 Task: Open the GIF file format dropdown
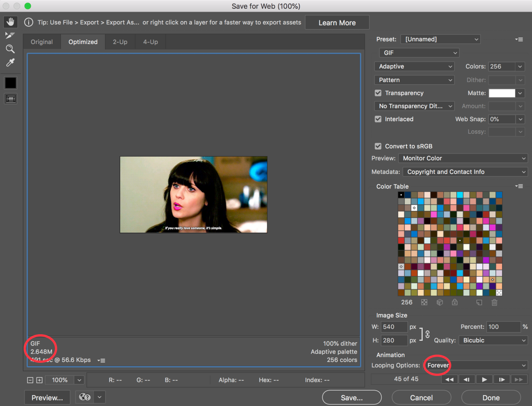pos(419,53)
